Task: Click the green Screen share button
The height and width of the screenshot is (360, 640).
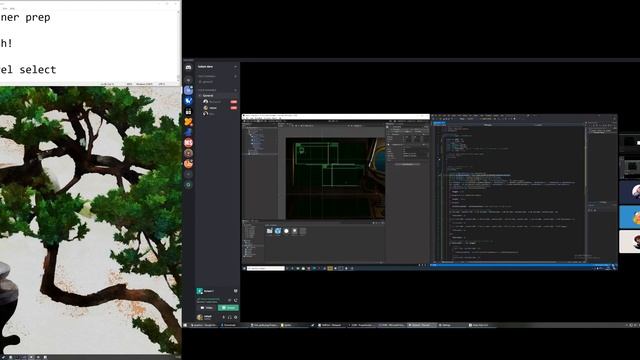Action: [228, 308]
